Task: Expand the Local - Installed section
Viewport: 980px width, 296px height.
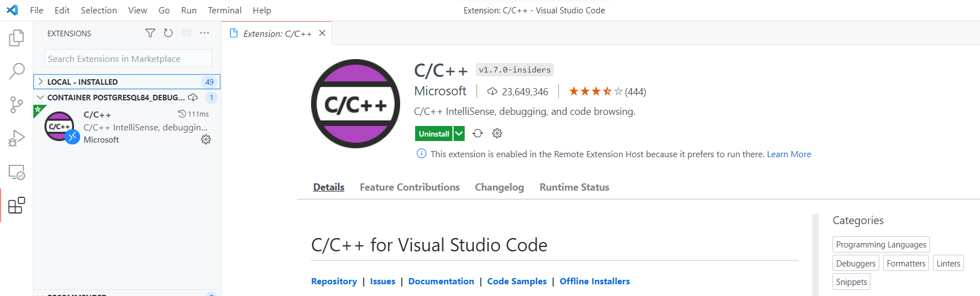Action: [41, 82]
